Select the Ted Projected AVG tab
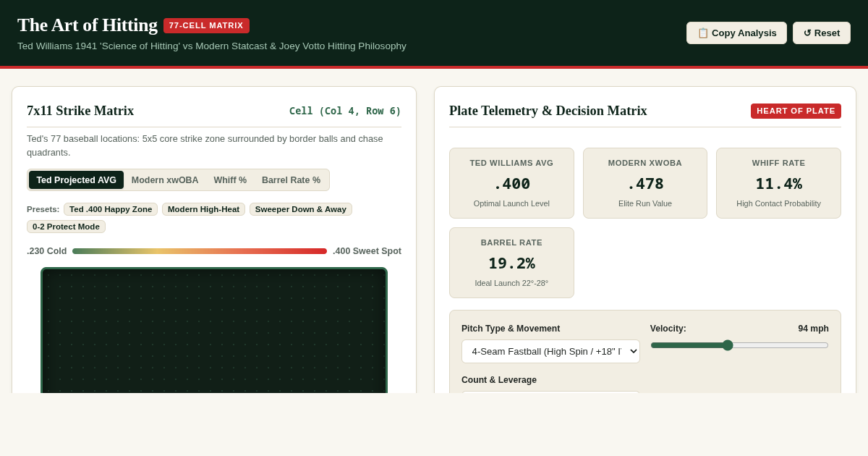This screenshot has height=456, width=868. (x=76, y=180)
